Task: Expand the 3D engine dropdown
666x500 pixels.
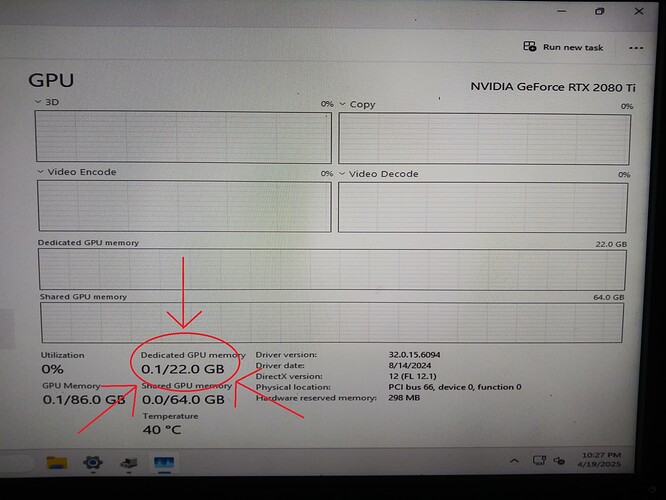Action: click(x=38, y=102)
